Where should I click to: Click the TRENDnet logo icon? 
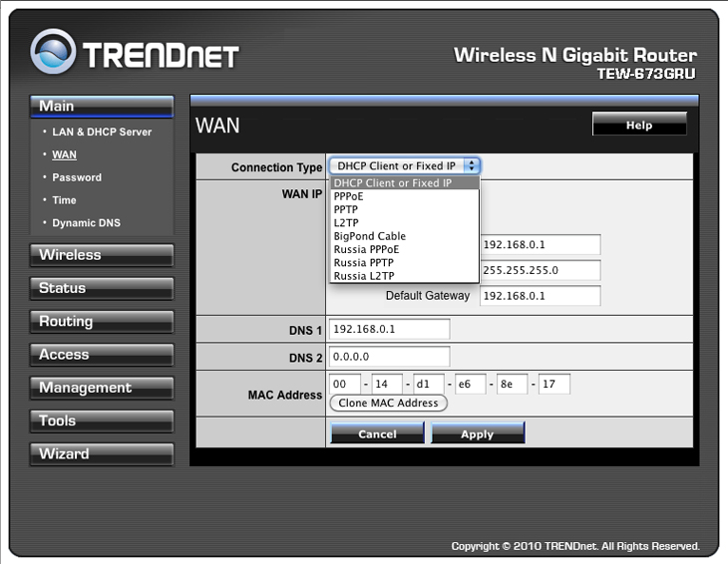[x=53, y=53]
